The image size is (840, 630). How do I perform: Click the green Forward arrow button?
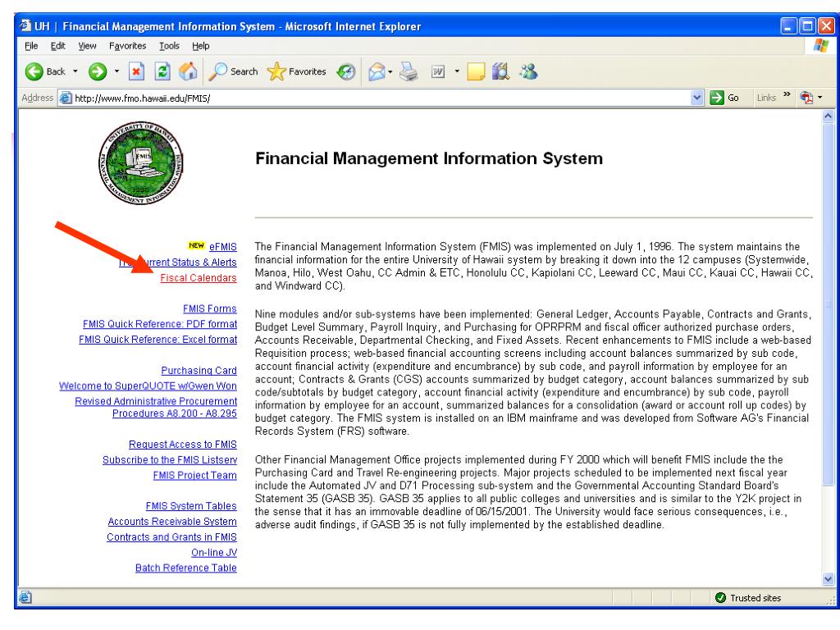tap(98, 71)
